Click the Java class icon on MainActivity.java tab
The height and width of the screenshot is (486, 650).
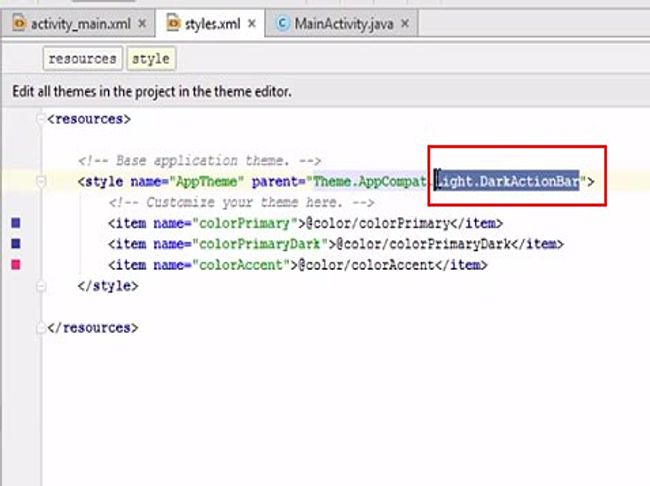point(283,23)
